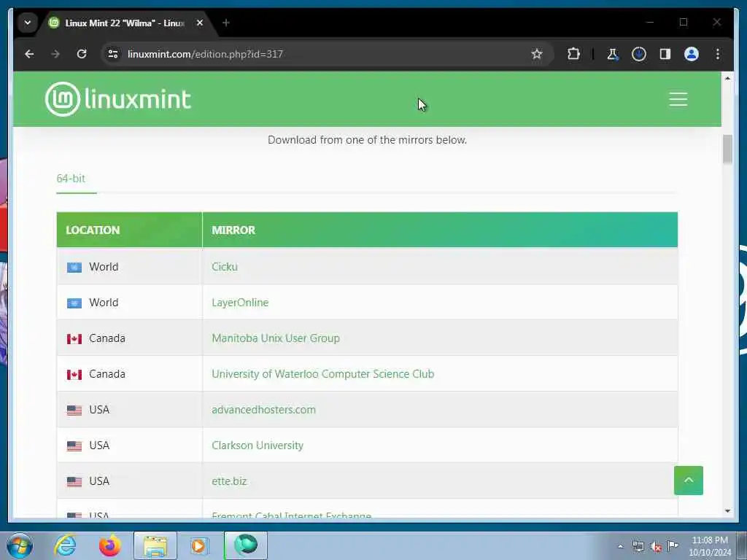Open a new browser tab

226,23
